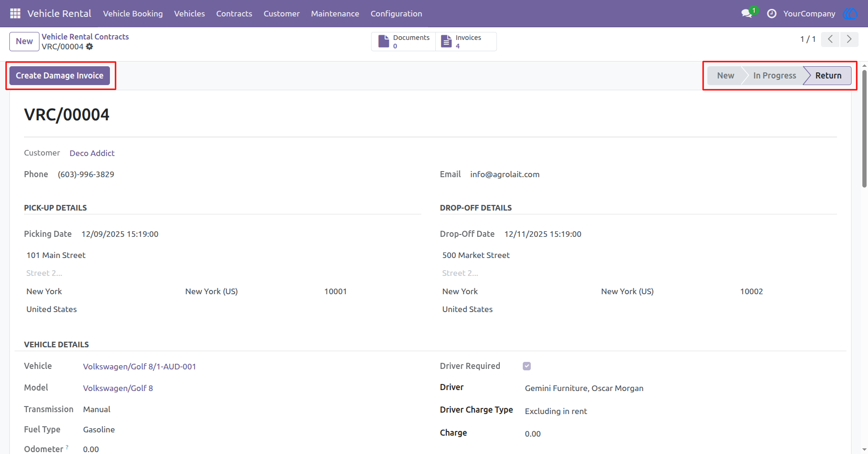Toggle the Driver Required checkbox
The width and height of the screenshot is (868, 454).
coord(527,366)
